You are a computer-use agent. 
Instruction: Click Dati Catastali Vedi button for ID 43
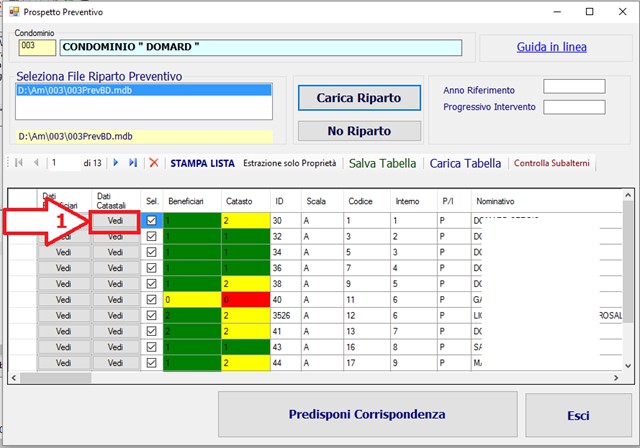point(115,347)
